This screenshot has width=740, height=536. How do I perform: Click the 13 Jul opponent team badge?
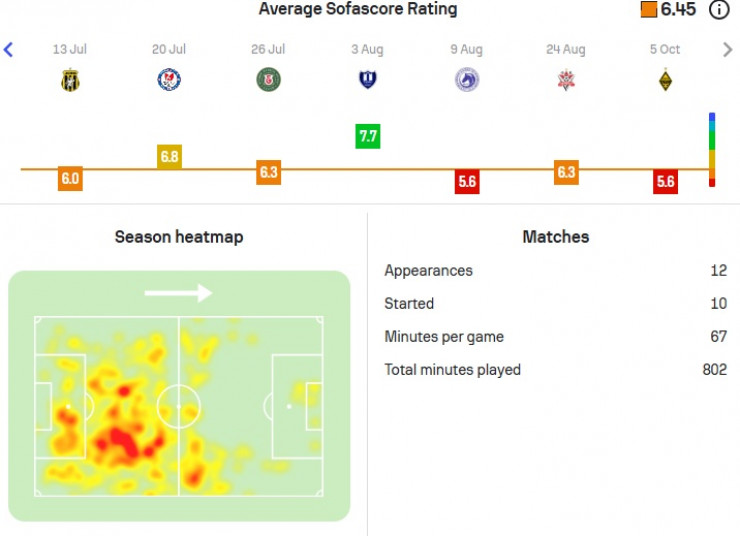[70, 80]
